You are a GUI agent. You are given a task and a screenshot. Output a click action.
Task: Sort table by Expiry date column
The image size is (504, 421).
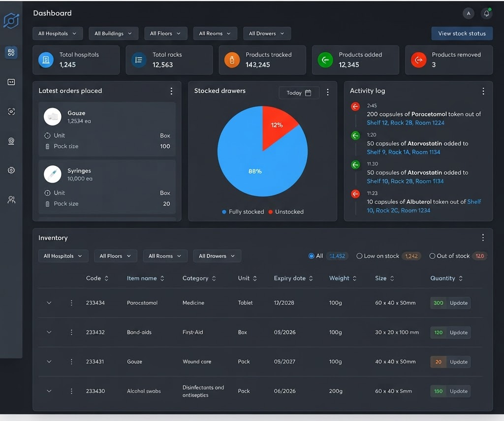pyautogui.click(x=293, y=278)
